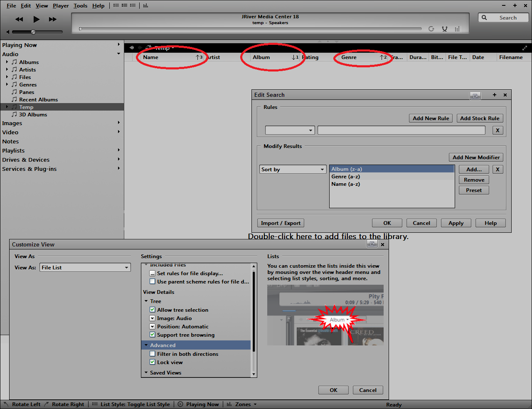Adjust the volume slider knob
This screenshot has height=409, width=532.
click(33, 32)
